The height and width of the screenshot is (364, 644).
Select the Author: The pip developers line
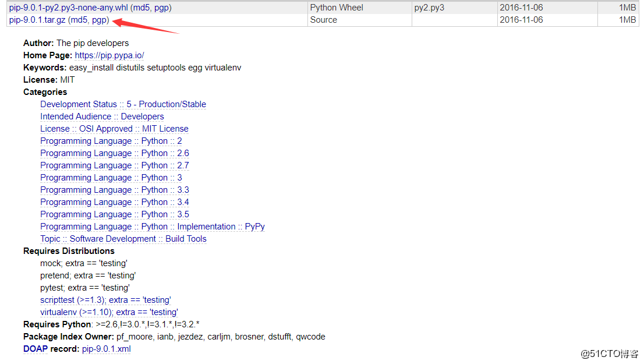[x=76, y=43]
